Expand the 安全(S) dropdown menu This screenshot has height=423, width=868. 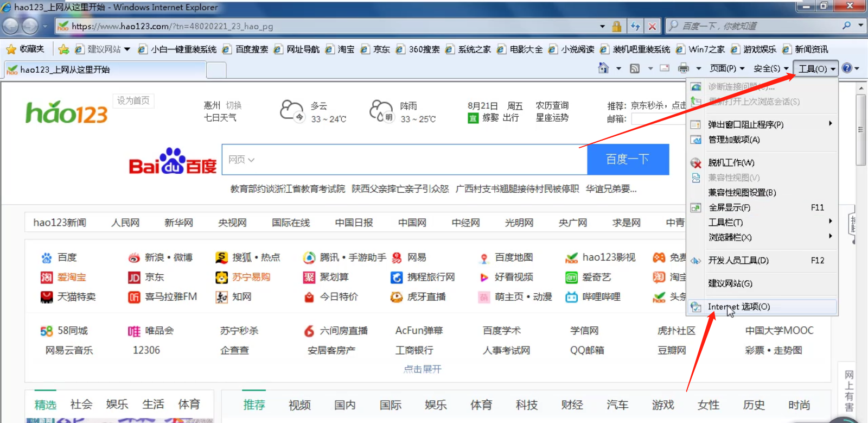point(770,68)
